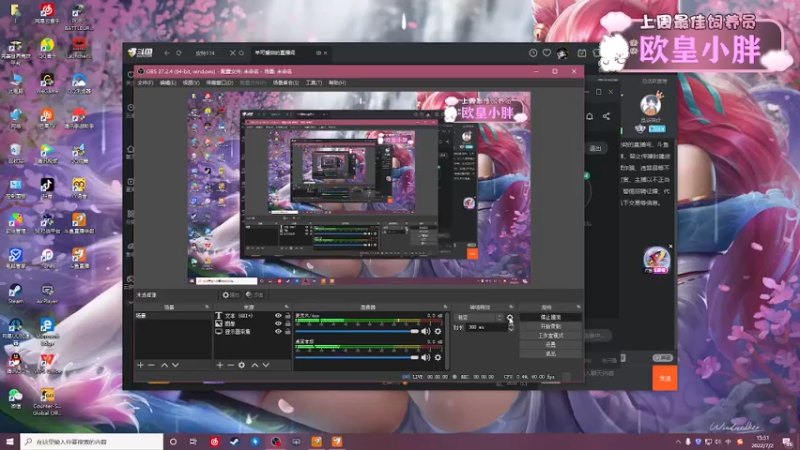
Task: Click 开始录制 start recording button
Action: coord(551,327)
